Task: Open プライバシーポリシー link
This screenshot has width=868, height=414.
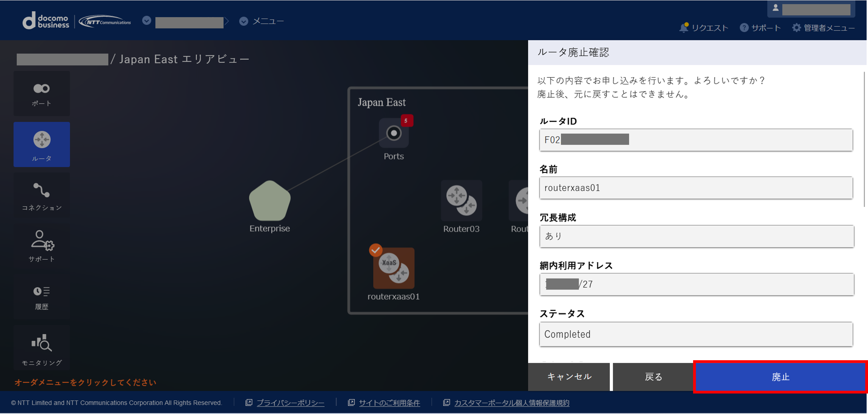Action: [x=291, y=403]
